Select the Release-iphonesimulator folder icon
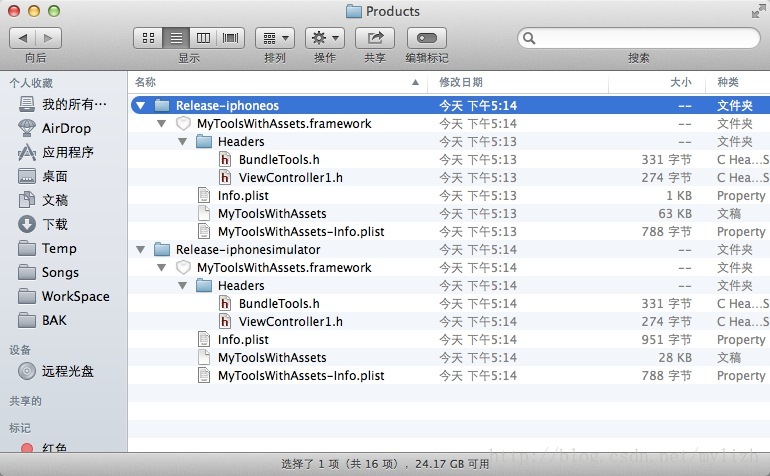This screenshot has width=770, height=476. 162,250
